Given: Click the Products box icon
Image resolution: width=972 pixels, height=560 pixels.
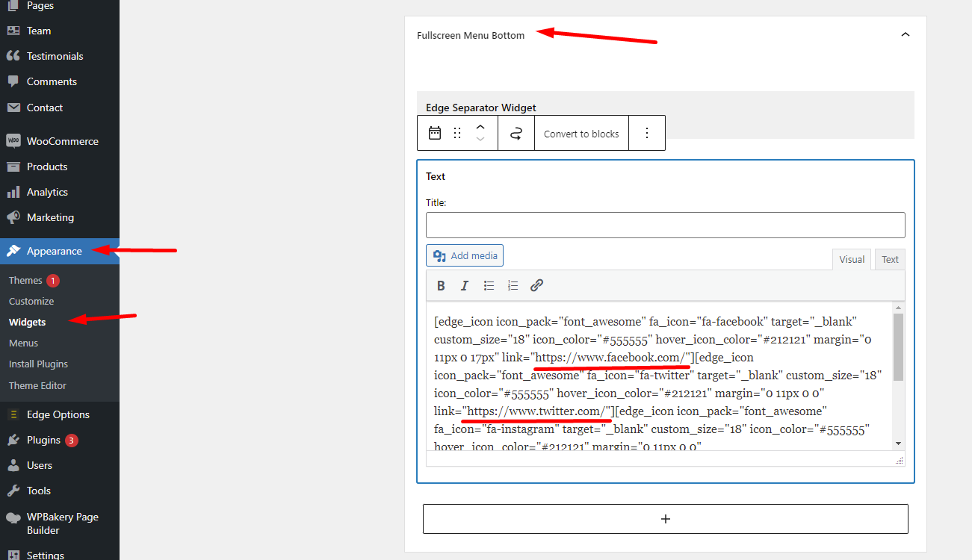Looking at the screenshot, I should (13, 167).
